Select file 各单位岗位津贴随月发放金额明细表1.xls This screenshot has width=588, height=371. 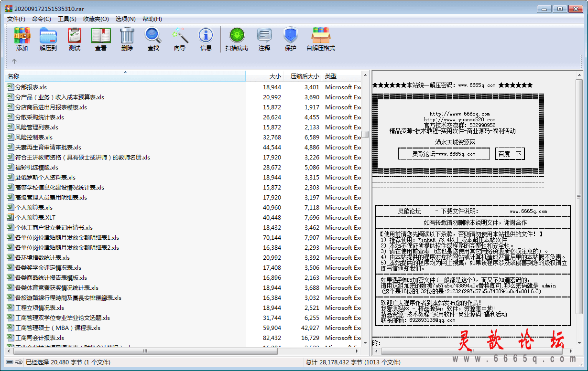(67, 237)
